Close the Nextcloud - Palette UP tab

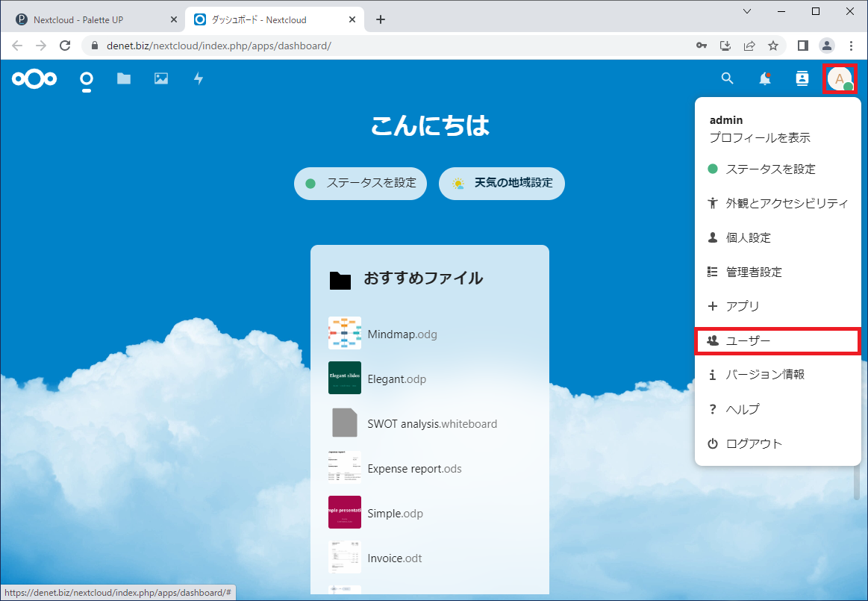[x=173, y=19]
